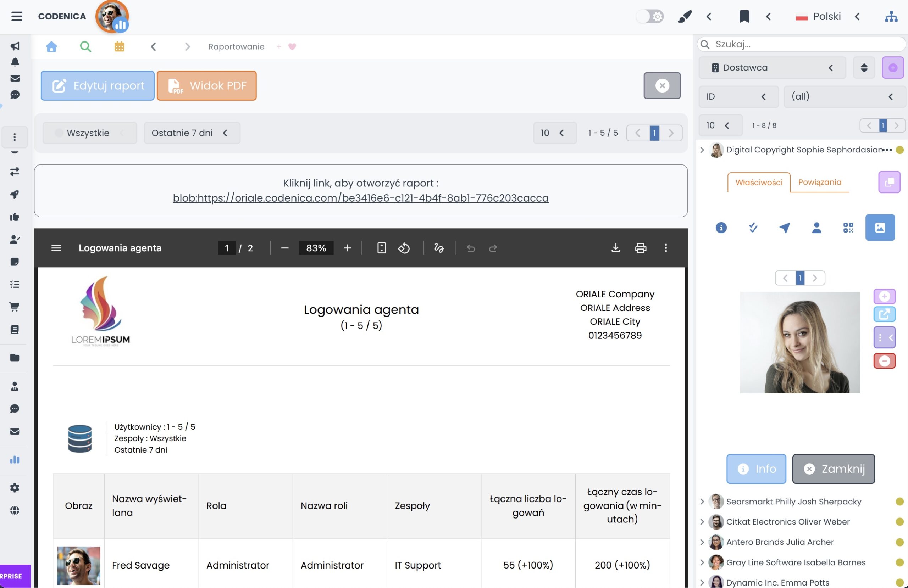
Task: Decrease PDF zoom with minus control
Action: pyautogui.click(x=284, y=248)
